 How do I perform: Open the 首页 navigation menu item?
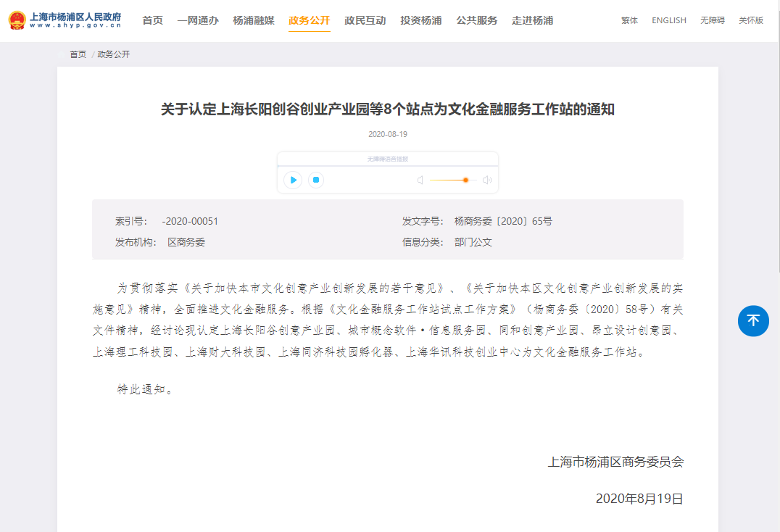[x=152, y=20]
